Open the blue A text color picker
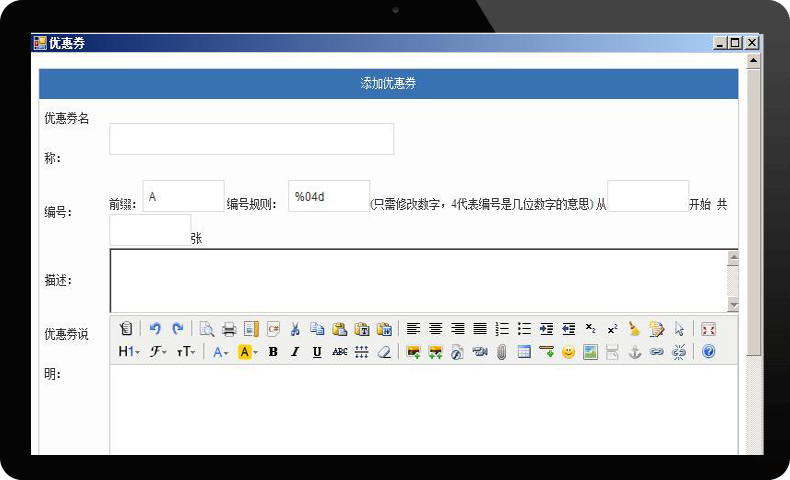Viewport: 790px width, 480px height. [x=221, y=352]
